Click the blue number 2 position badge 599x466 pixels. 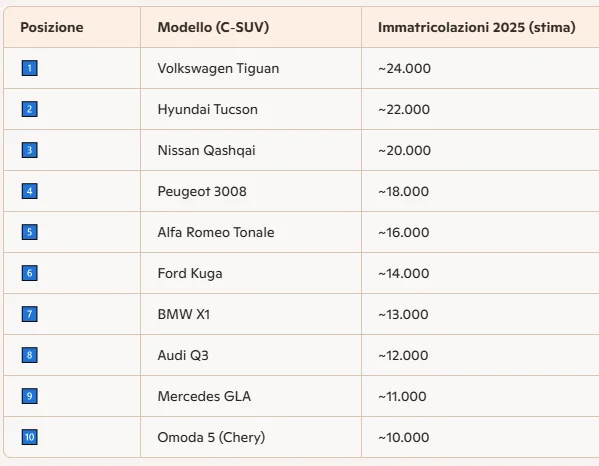[29, 109]
